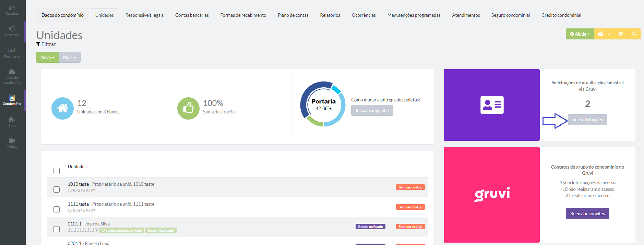Switch to the Contas bancárias tab
Image resolution: width=644 pixels, height=245 pixels.
point(192,15)
